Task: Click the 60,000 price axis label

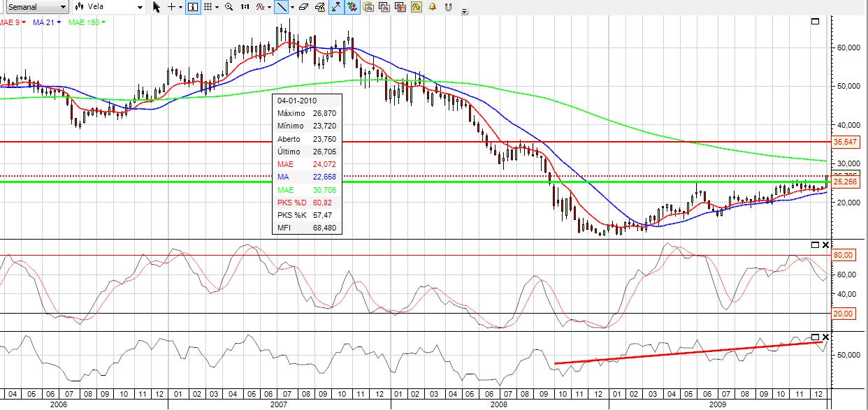Action: 848,47
